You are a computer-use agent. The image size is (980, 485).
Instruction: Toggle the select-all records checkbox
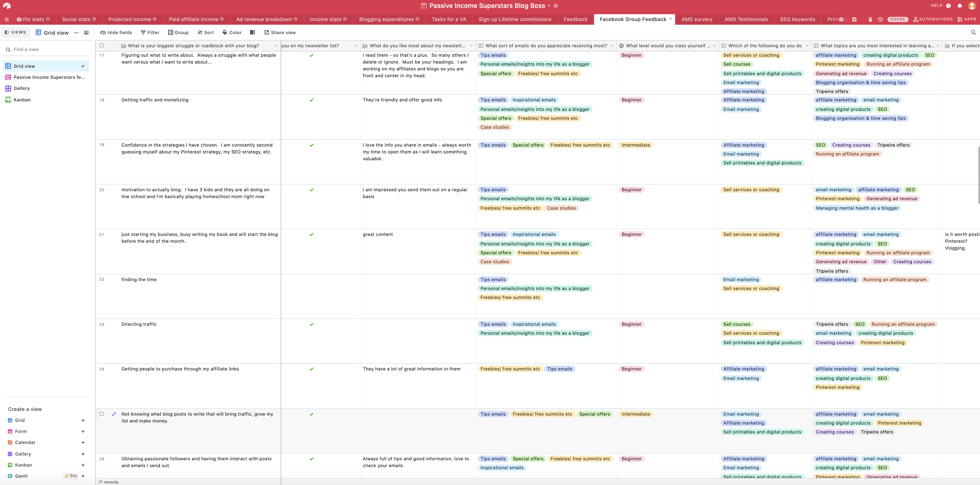click(101, 45)
